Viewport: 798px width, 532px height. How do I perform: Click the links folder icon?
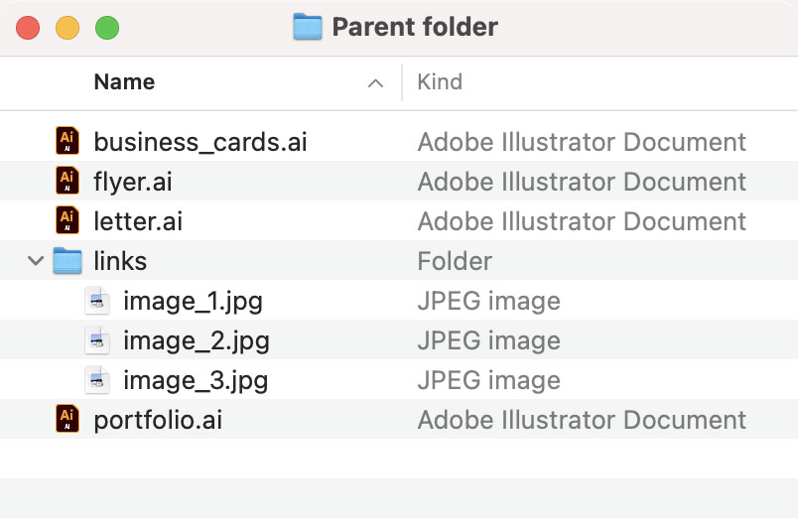pos(67,260)
